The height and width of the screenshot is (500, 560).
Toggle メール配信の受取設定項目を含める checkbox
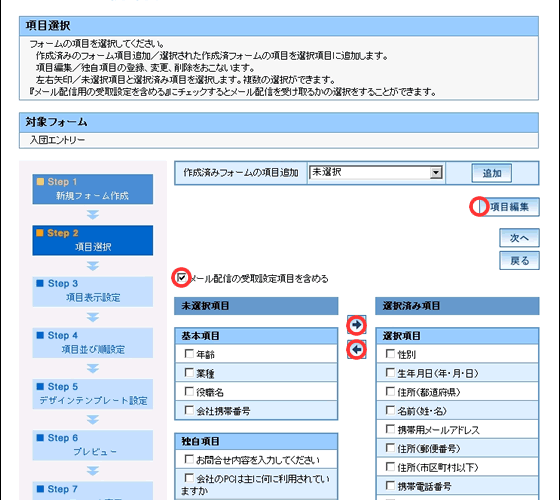pyautogui.click(x=181, y=278)
